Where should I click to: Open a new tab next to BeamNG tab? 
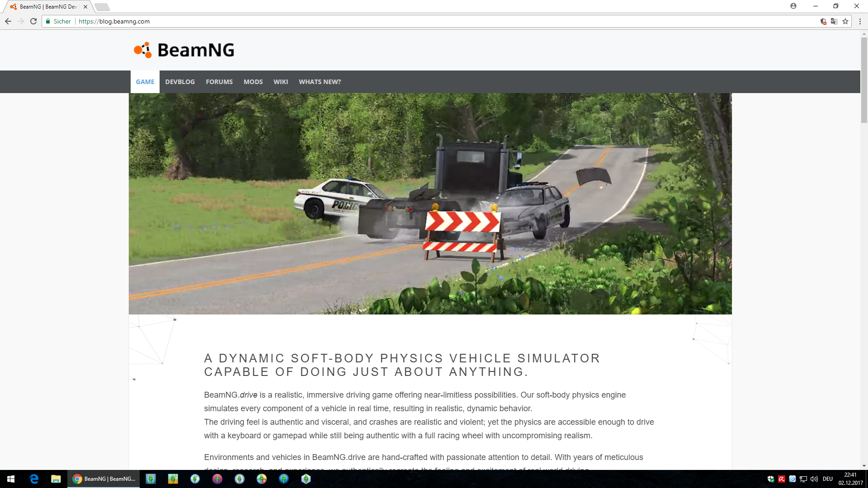click(x=102, y=7)
